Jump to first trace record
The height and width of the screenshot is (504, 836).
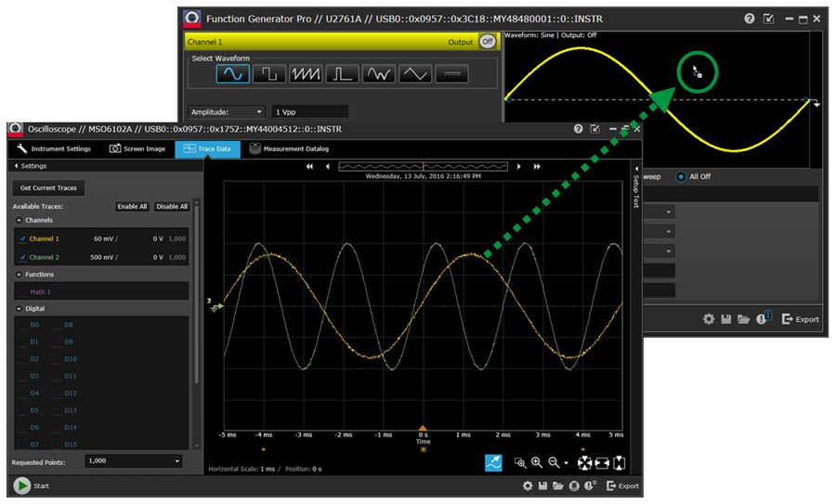click(x=309, y=166)
